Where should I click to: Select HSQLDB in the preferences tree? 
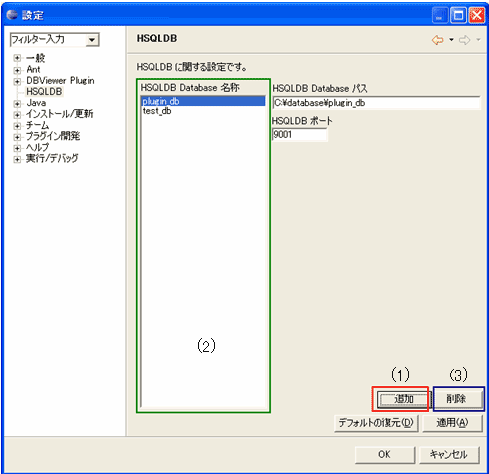click(x=44, y=92)
